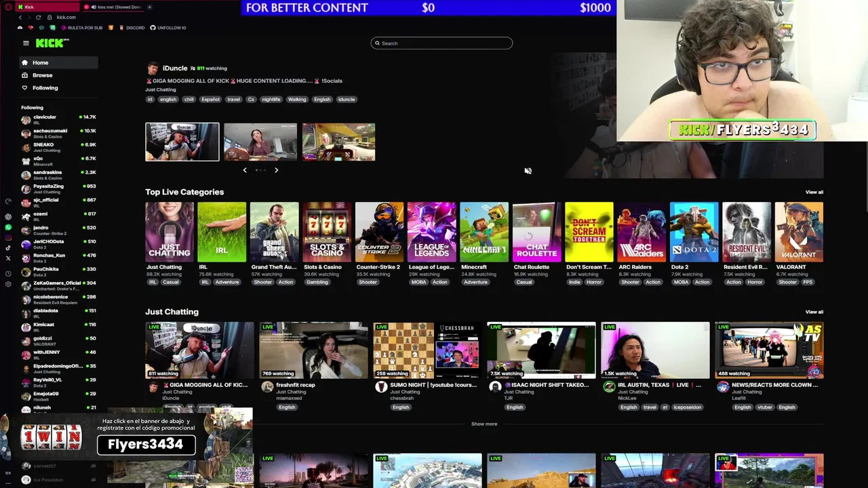
Task: Open the VALORANT category card
Action: tap(799, 232)
